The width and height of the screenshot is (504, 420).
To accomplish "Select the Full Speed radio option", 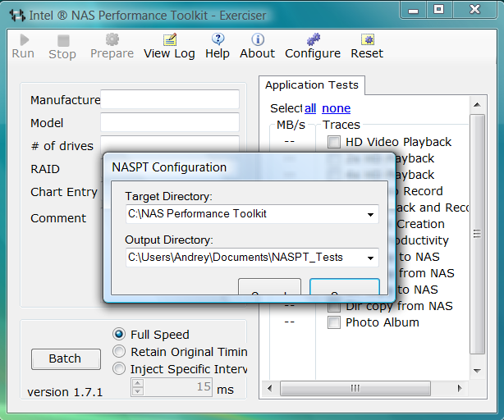I will click(119, 335).
